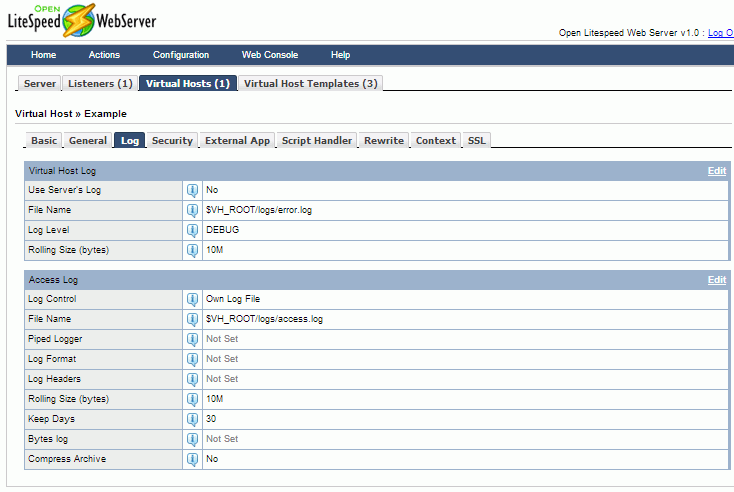Open the SSL tab

coord(476,141)
